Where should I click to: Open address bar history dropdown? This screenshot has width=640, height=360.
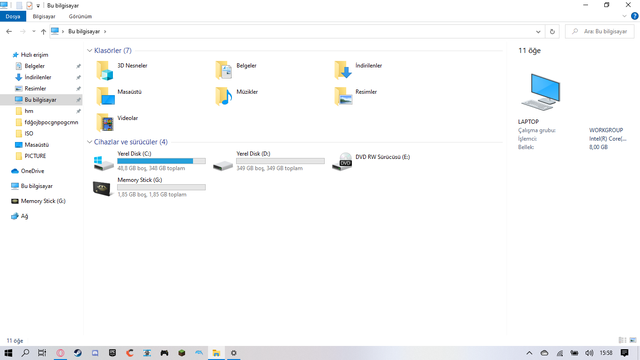point(538,31)
